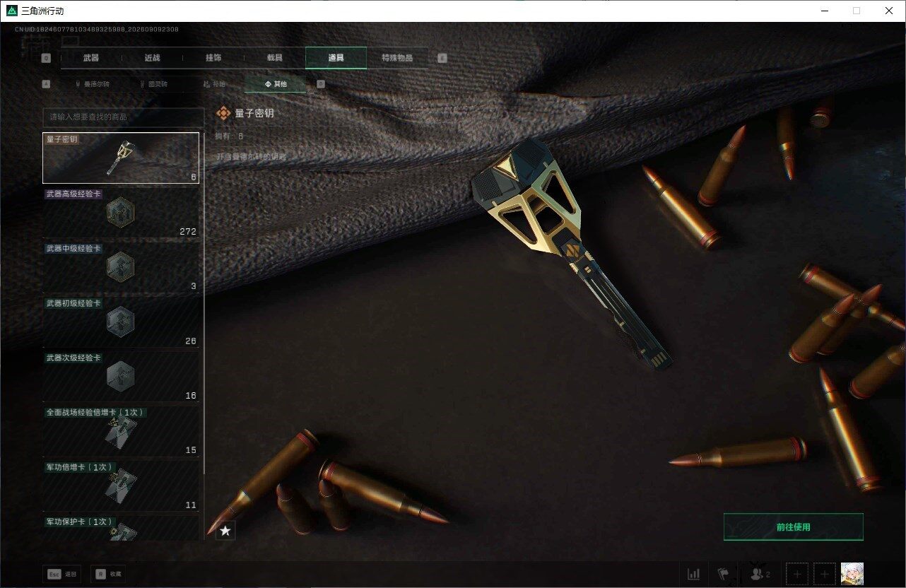This screenshot has width=906, height=588.
Task: Click the E next-category key icon
Action: (x=442, y=59)
